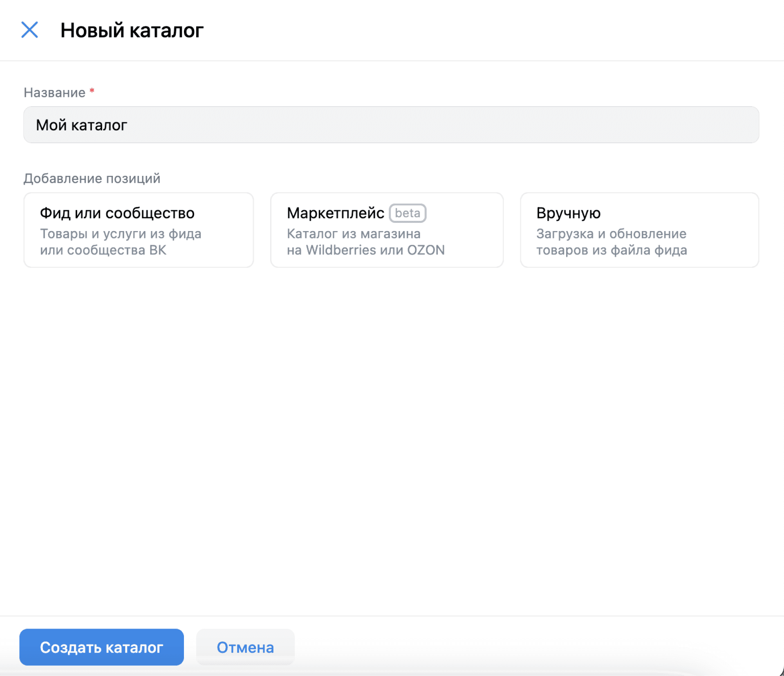Image resolution: width=784 pixels, height=676 pixels.
Task: Click description 'Каталог из магазина'
Action: [353, 234]
